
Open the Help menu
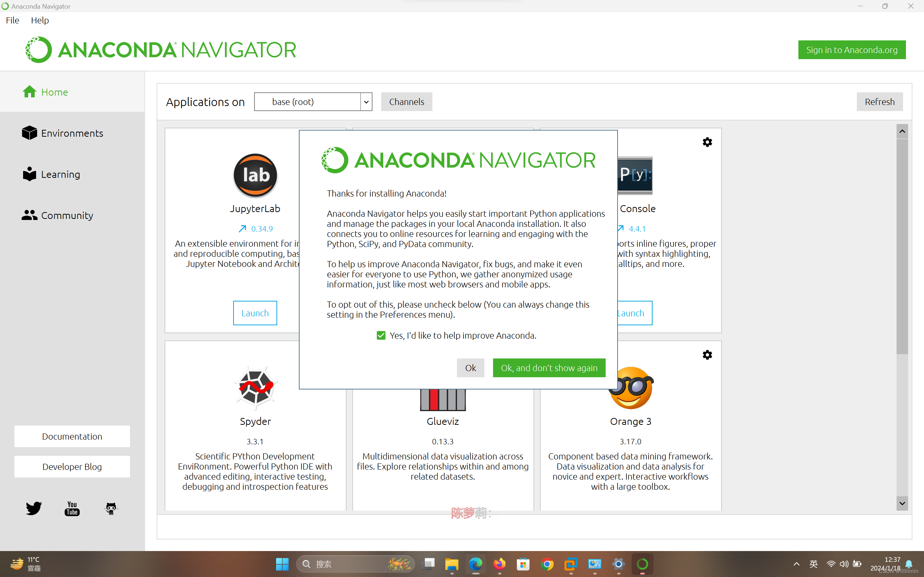[x=40, y=20]
